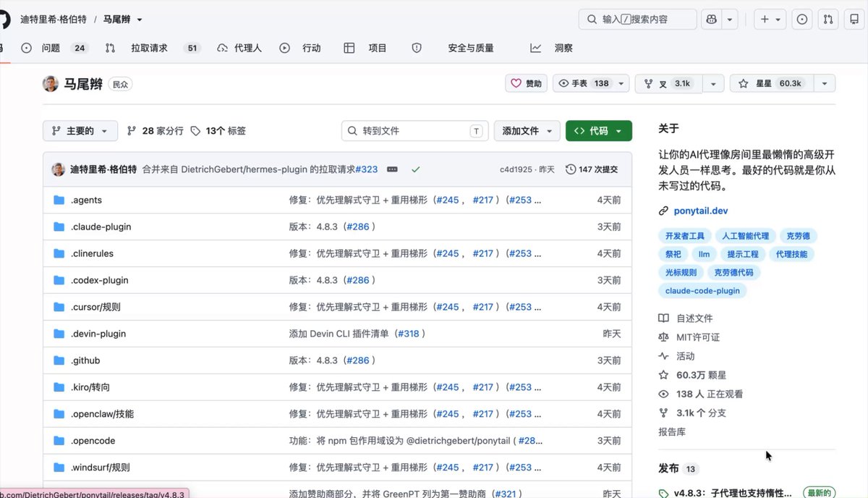Expand the dropdown arrow beside the Copilot icon
The height and width of the screenshot is (498, 868).
click(x=730, y=20)
